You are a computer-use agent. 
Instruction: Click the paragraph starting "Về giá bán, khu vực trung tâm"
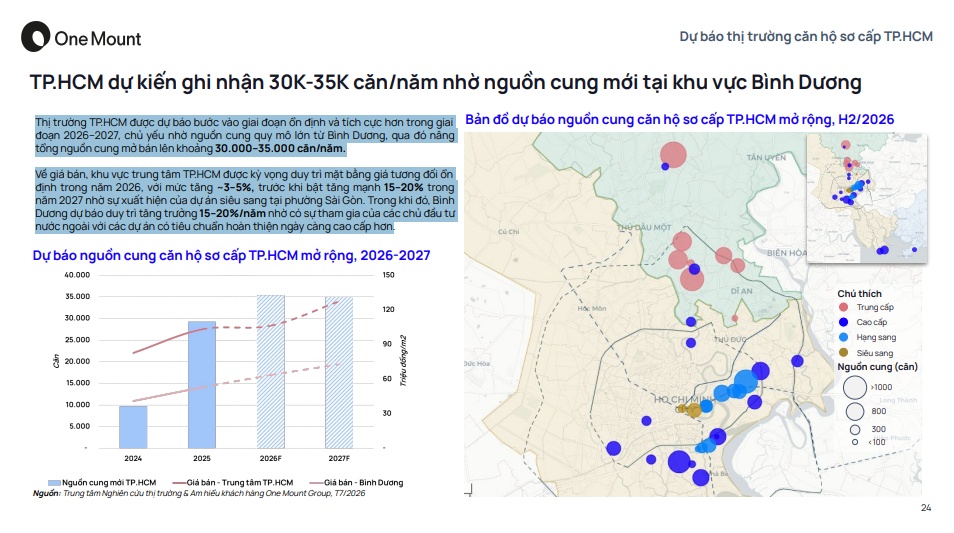[x=245, y=200]
